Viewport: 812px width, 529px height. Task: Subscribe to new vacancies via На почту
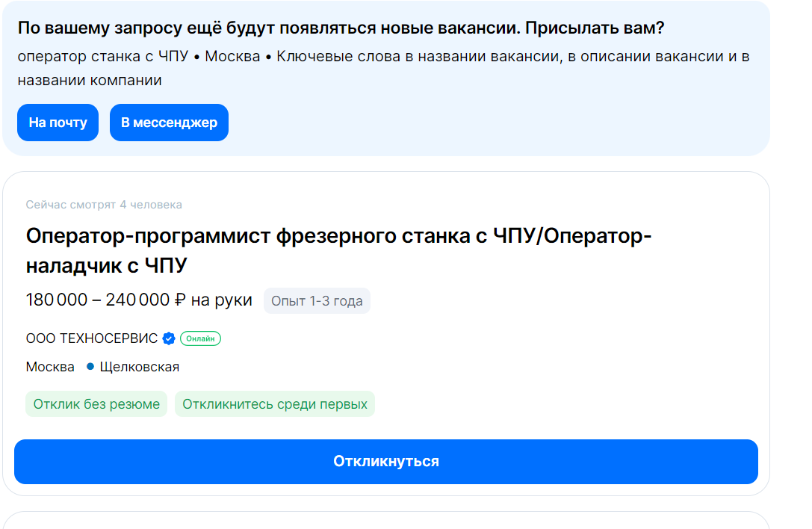58,123
